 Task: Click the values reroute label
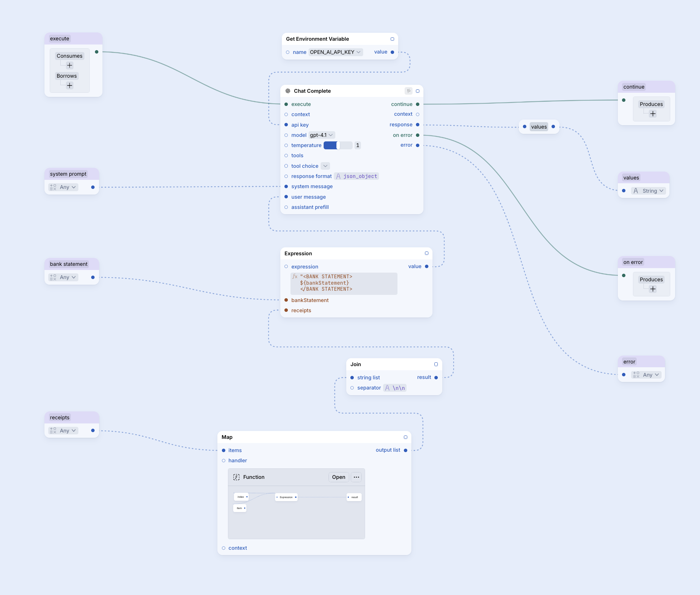pos(539,127)
